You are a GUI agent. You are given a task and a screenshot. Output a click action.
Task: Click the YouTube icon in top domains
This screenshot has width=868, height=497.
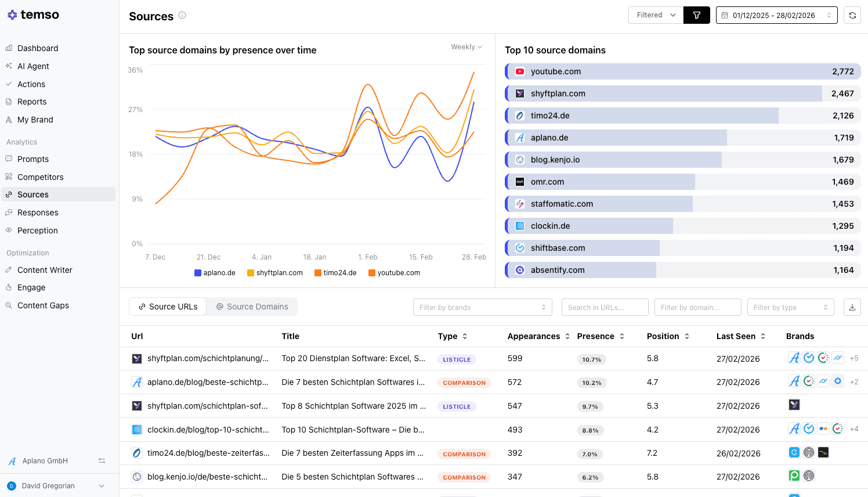pos(520,71)
